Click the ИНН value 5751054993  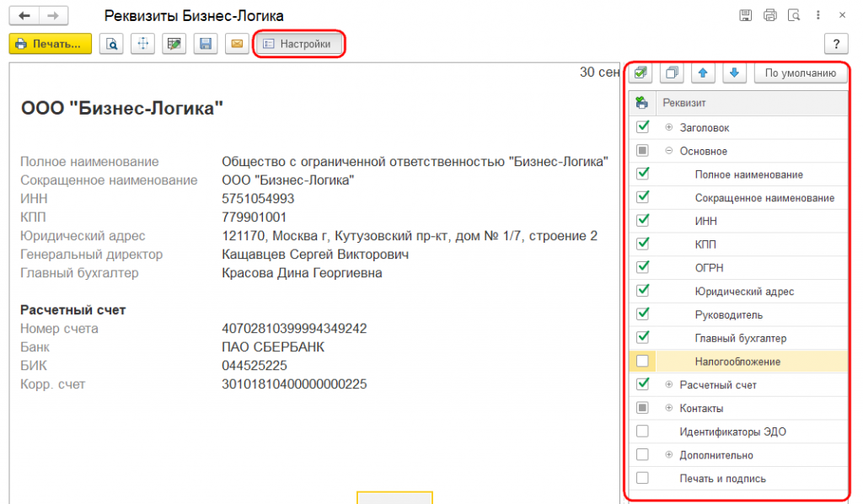(x=258, y=199)
